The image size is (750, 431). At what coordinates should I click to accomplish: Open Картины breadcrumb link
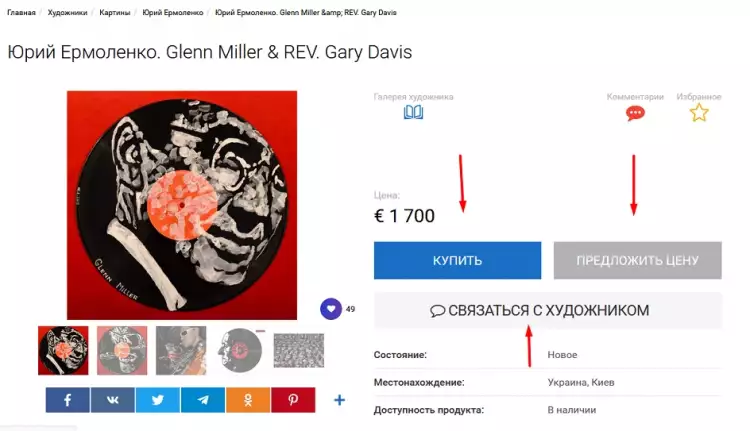click(115, 12)
